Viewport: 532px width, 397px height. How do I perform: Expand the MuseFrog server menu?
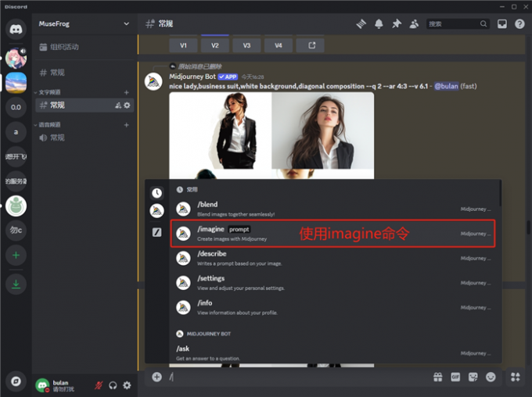click(x=84, y=23)
